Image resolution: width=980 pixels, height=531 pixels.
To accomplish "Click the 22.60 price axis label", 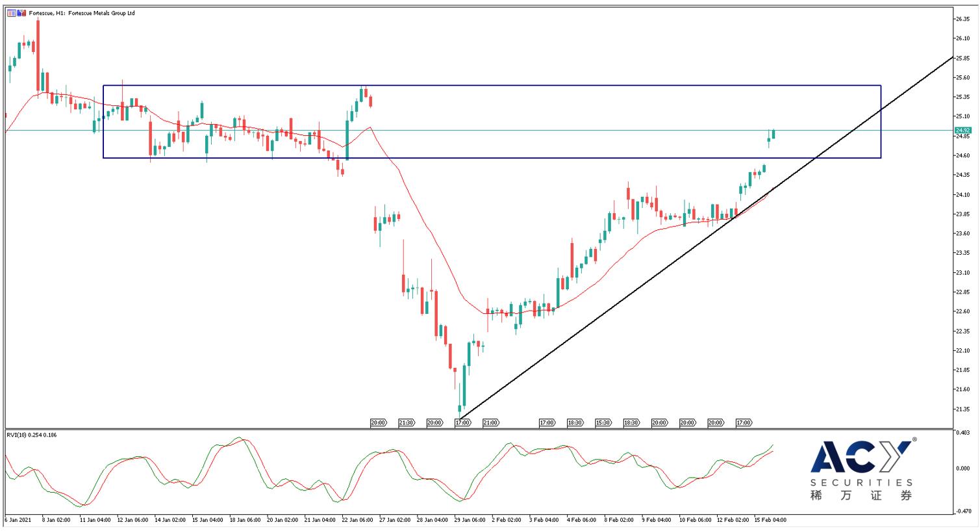I will coord(962,311).
